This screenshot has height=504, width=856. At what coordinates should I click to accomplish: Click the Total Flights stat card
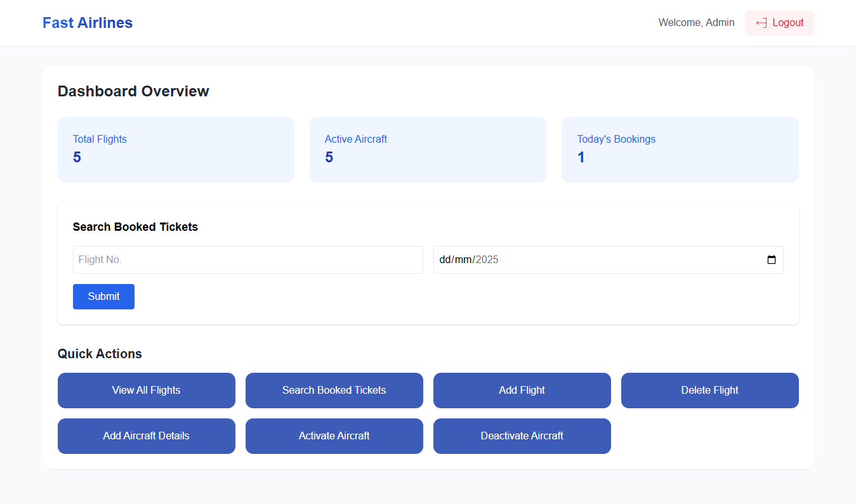[176, 150]
